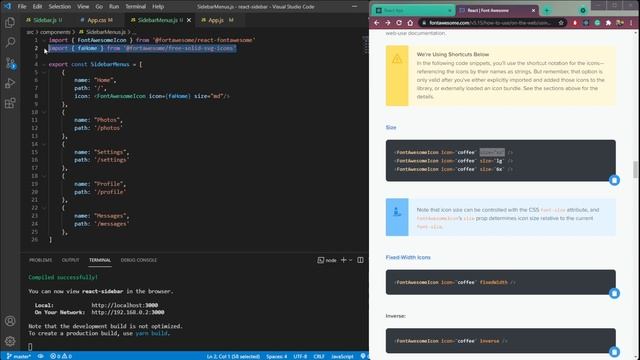The width and height of the screenshot is (640, 360).
Task: Select the node terminal shell indicator
Action: (327, 260)
